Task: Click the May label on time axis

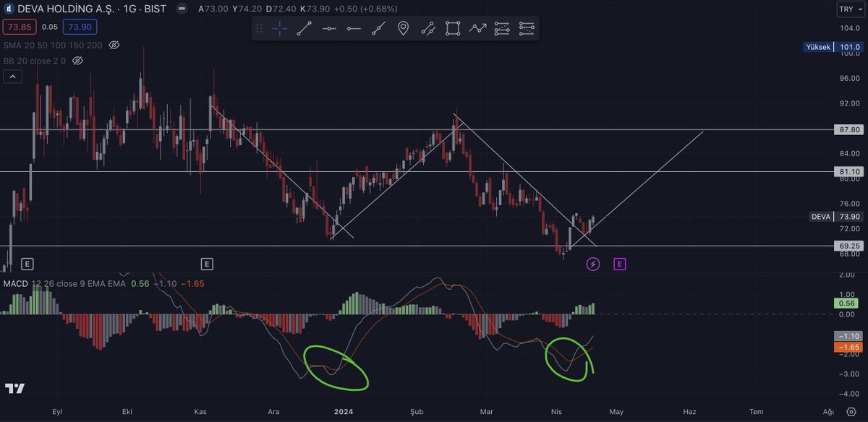Action: pyautogui.click(x=616, y=412)
